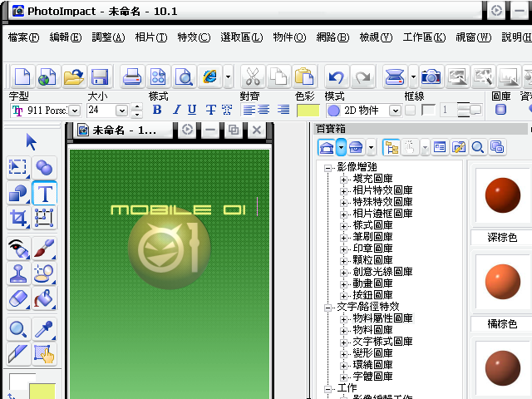Click the Paste clipboard icon
532x399 pixels.
tap(304, 76)
